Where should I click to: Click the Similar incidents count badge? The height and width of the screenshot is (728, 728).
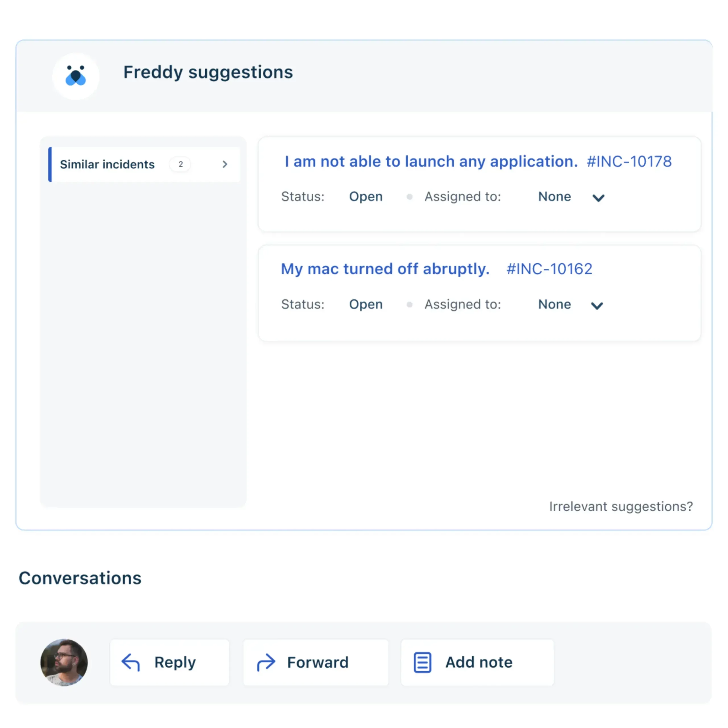pos(181,164)
